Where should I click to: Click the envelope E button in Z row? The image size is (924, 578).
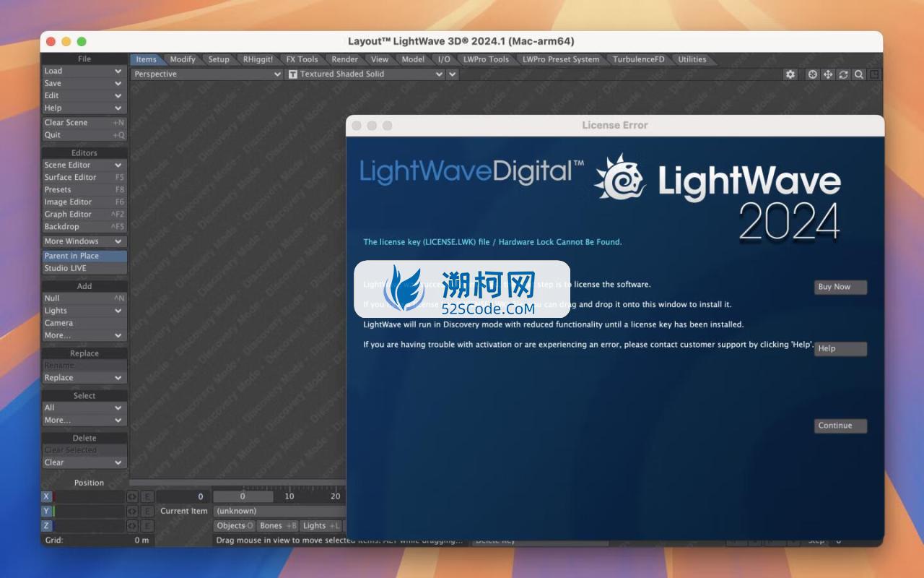click(147, 525)
